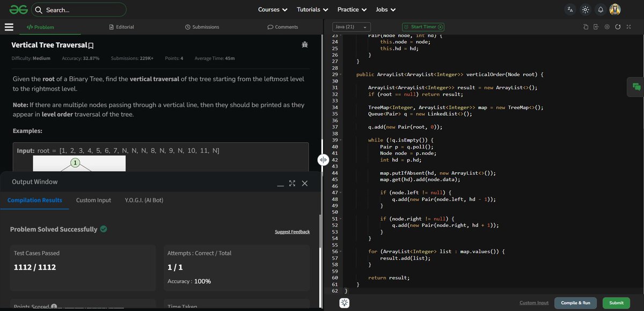Expand the Jobs menu
Screen dimensions: 644x311
(386, 10)
